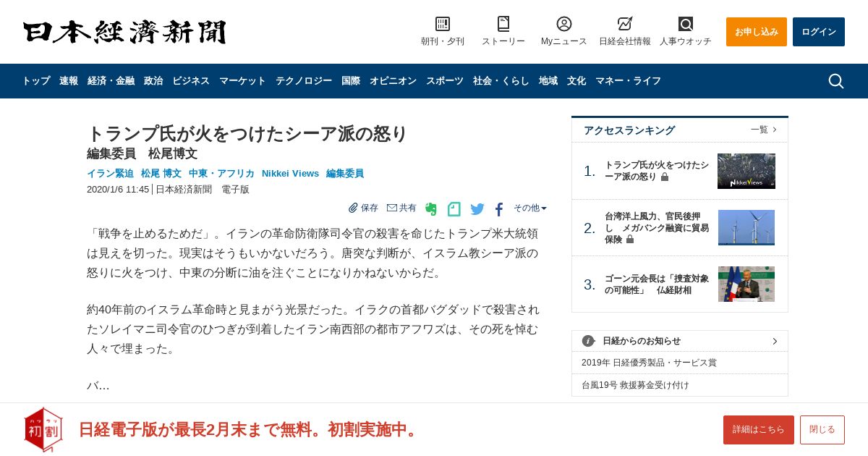Open the 速報 navigation item
This screenshot has width=868, height=456.
69,81
